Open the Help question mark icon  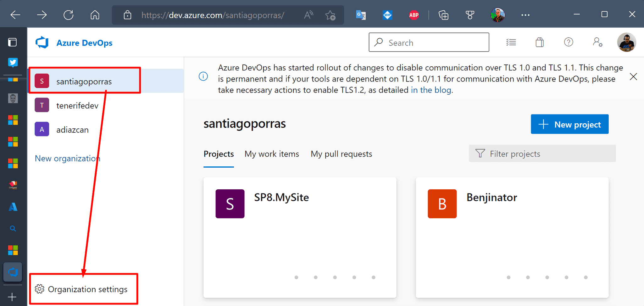click(x=569, y=42)
